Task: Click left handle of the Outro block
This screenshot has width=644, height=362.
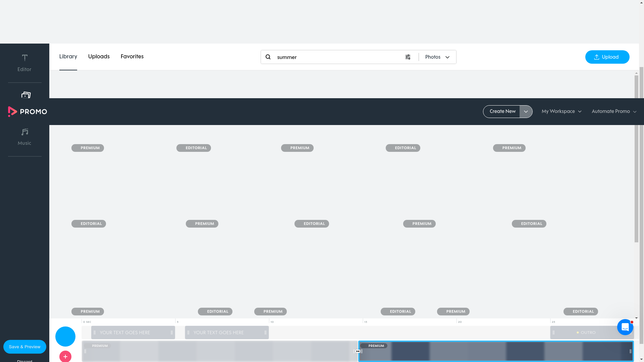Action: click(x=553, y=333)
